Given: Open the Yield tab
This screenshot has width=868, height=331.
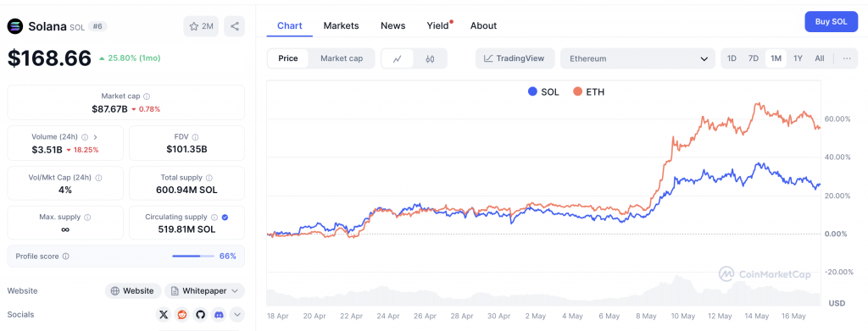Looking at the screenshot, I should point(438,25).
